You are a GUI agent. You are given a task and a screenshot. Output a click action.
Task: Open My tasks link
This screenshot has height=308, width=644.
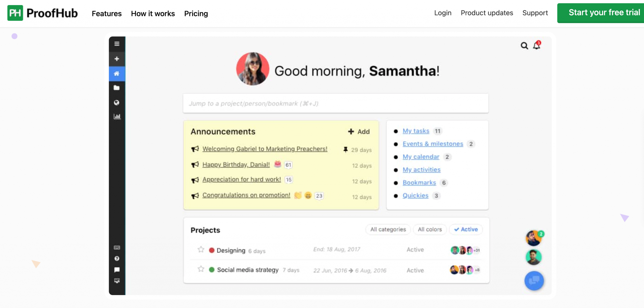pyautogui.click(x=416, y=131)
